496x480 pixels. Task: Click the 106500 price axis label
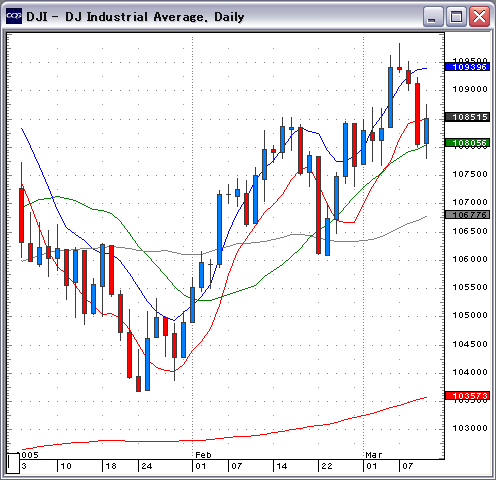470,231
